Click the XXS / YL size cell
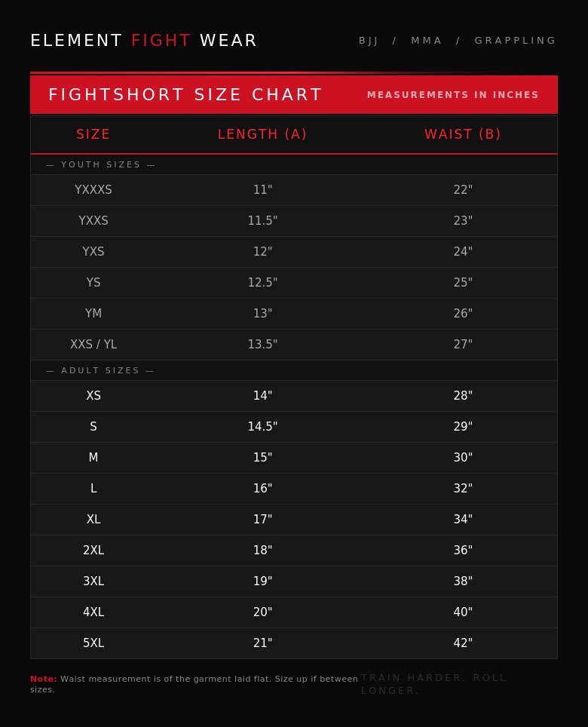Image resolution: width=588 pixels, height=727 pixels. 93,345
